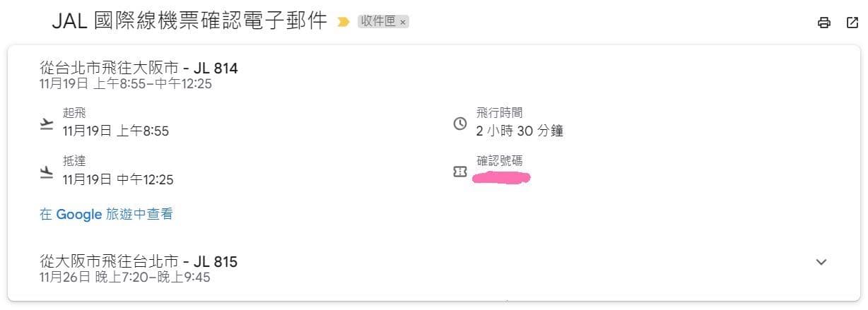Screen dimensions: 868x310
Task: Click departure time 11月19日 上午8:55
Action: tap(116, 131)
